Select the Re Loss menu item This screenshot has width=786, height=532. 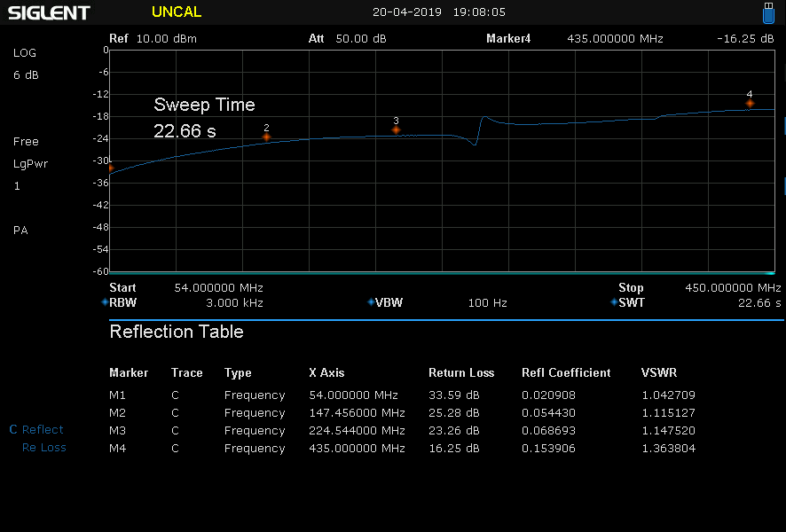43,448
